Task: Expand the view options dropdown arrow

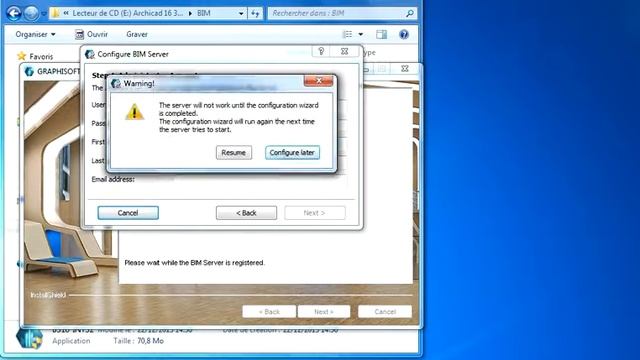Action: tap(361, 34)
